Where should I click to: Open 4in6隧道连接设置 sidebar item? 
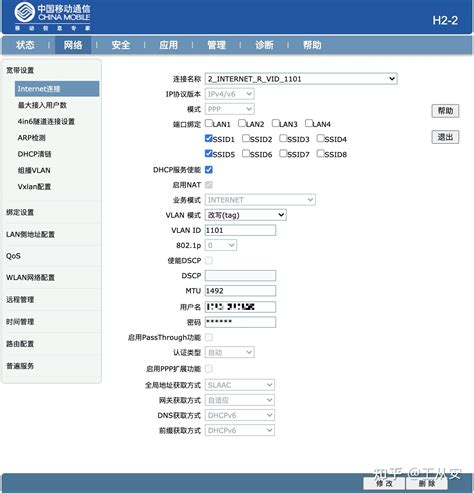(x=46, y=121)
